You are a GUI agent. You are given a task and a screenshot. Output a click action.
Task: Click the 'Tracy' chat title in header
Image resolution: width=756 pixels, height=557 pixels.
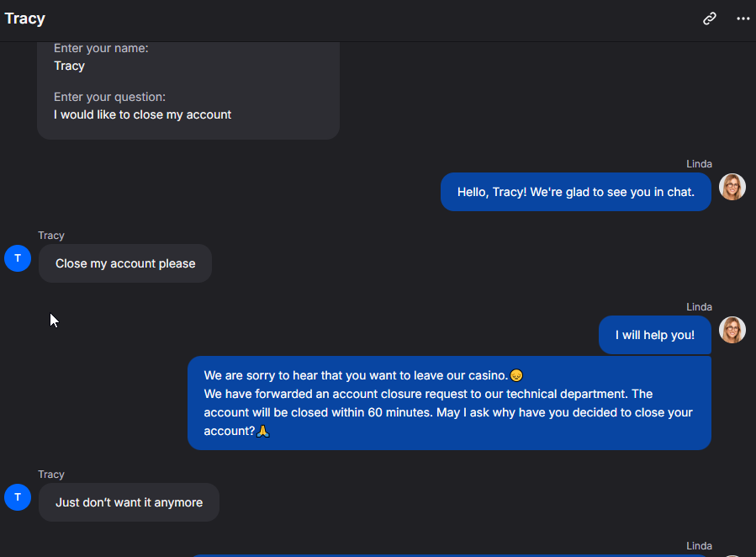25,19
